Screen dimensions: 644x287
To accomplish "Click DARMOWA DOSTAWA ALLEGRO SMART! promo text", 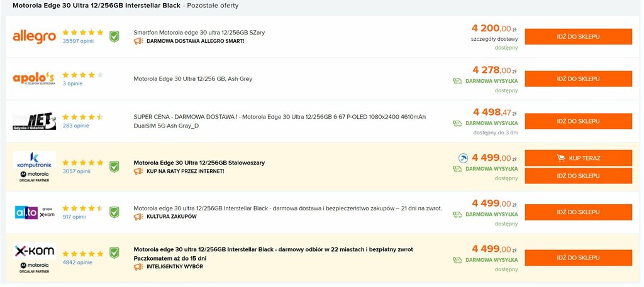I will pos(196,41).
